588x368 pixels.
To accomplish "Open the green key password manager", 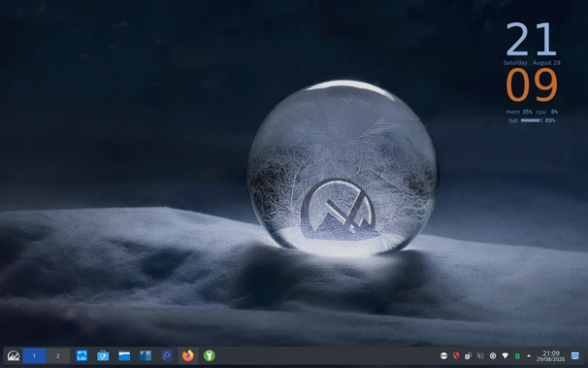I will coord(210,355).
